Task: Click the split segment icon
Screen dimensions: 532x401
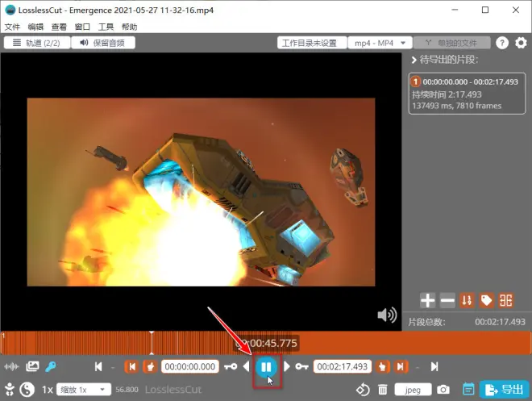Action: [506, 300]
